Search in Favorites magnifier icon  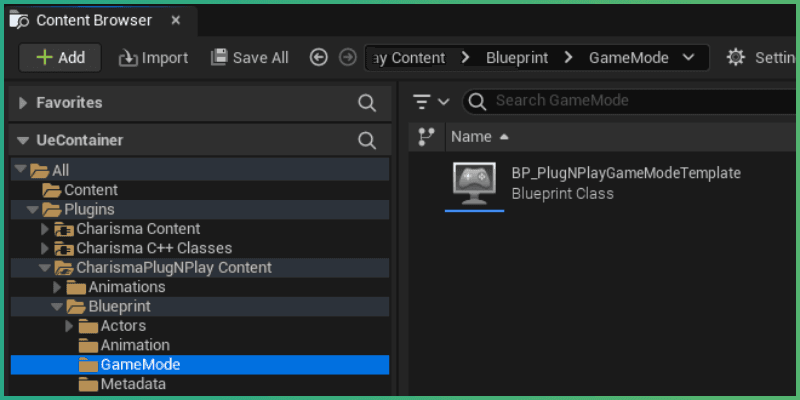367,103
